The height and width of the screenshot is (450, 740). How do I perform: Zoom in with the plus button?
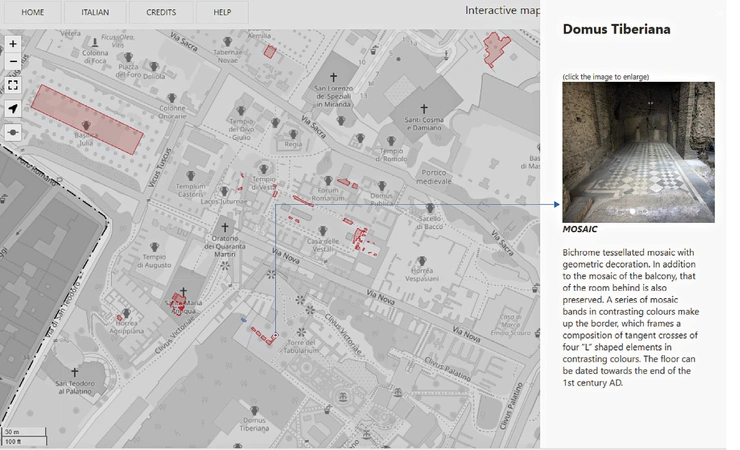(x=13, y=44)
